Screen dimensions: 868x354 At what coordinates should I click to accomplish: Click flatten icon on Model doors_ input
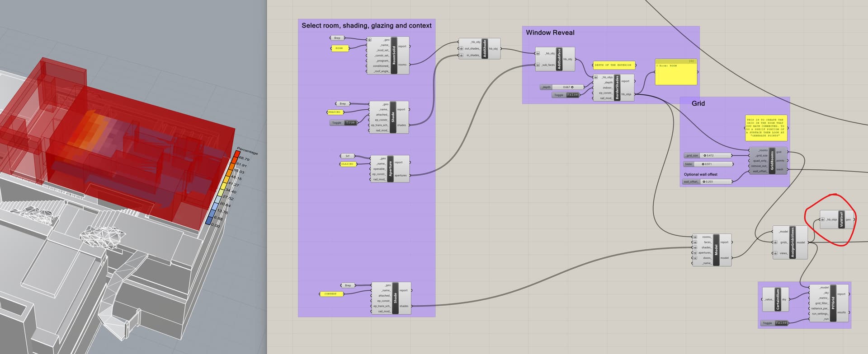[695, 258]
